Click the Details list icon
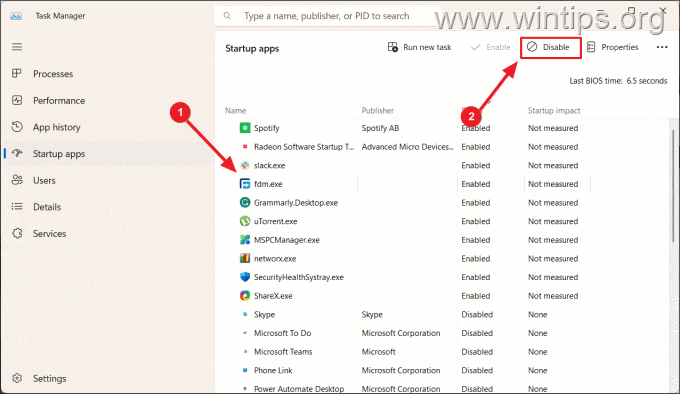Screen dimensions: 680x394 17,207
